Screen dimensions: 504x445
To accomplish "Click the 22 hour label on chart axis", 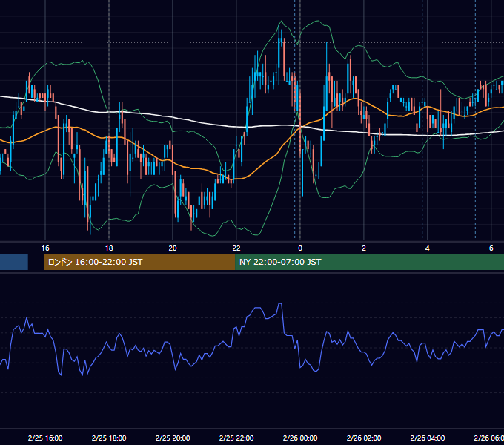I will click(x=236, y=248).
